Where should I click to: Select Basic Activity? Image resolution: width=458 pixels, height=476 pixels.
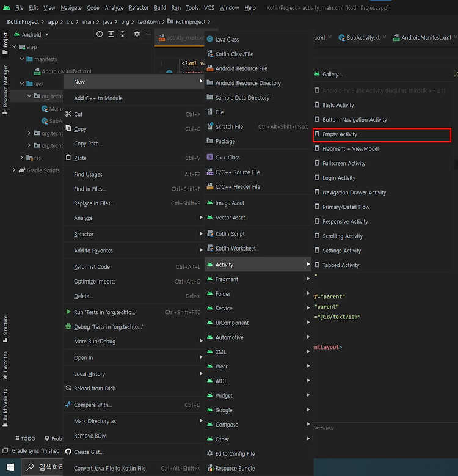pyautogui.click(x=383, y=105)
